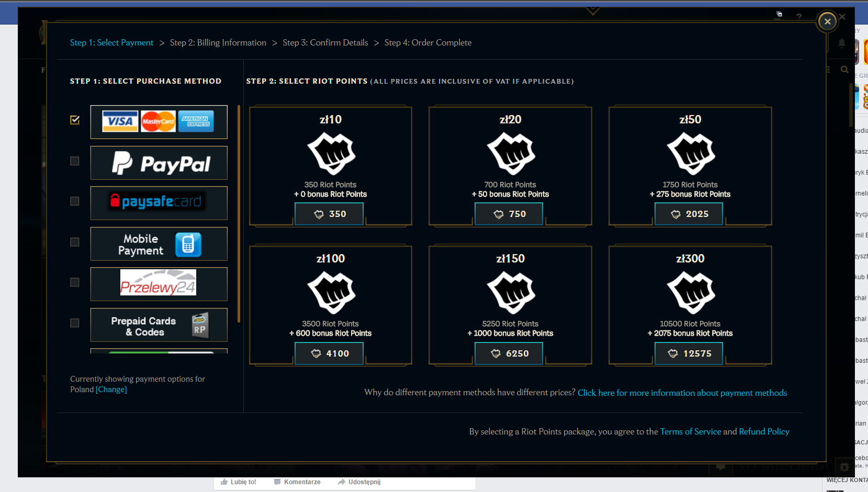Image resolution: width=868 pixels, height=492 pixels.
Task: Click Change to switch payment country
Action: (111, 390)
